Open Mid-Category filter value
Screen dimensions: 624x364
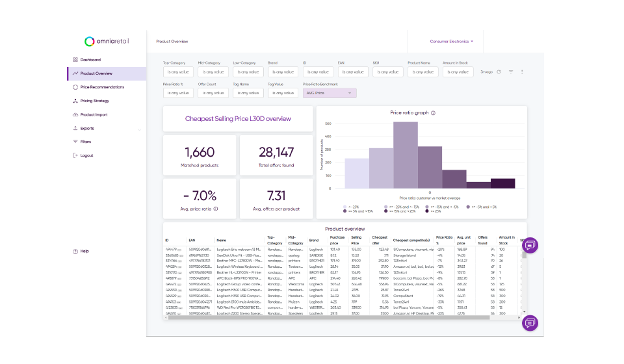213,72
